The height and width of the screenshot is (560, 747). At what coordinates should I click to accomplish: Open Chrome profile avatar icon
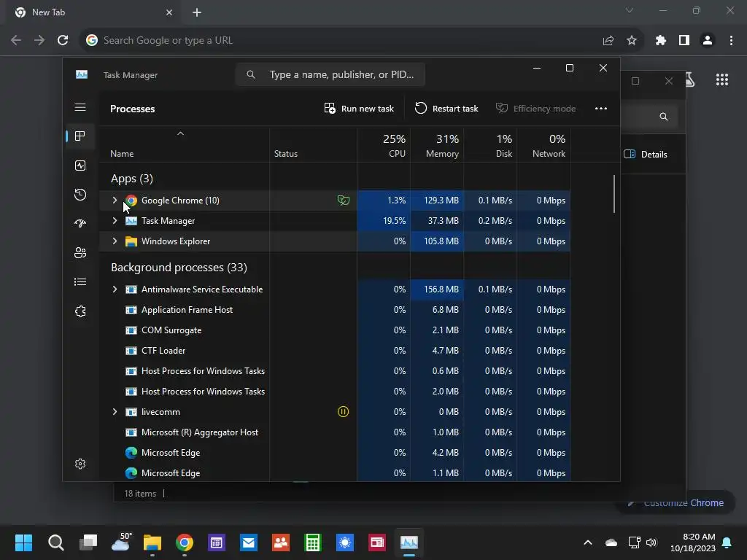click(708, 41)
